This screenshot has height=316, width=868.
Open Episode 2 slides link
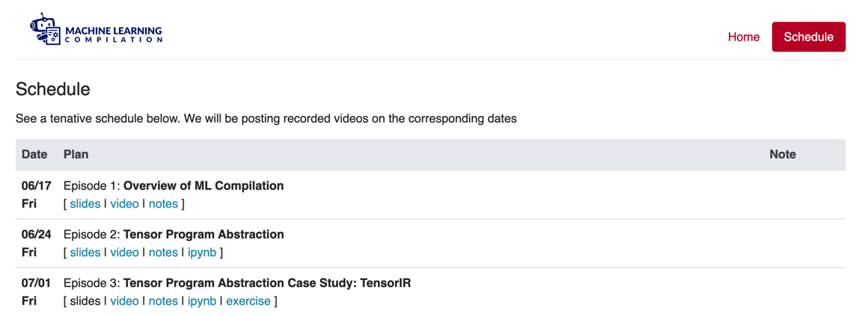point(85,253)
